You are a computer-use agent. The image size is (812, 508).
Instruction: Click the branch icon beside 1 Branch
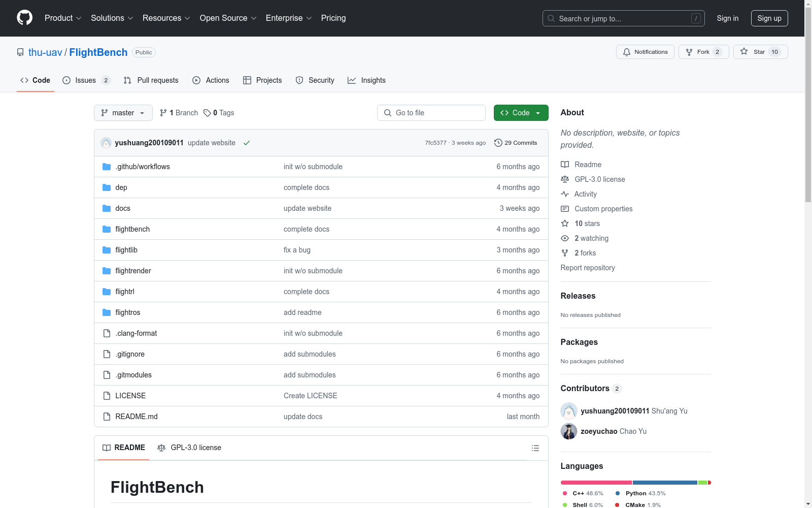point(163,113)
